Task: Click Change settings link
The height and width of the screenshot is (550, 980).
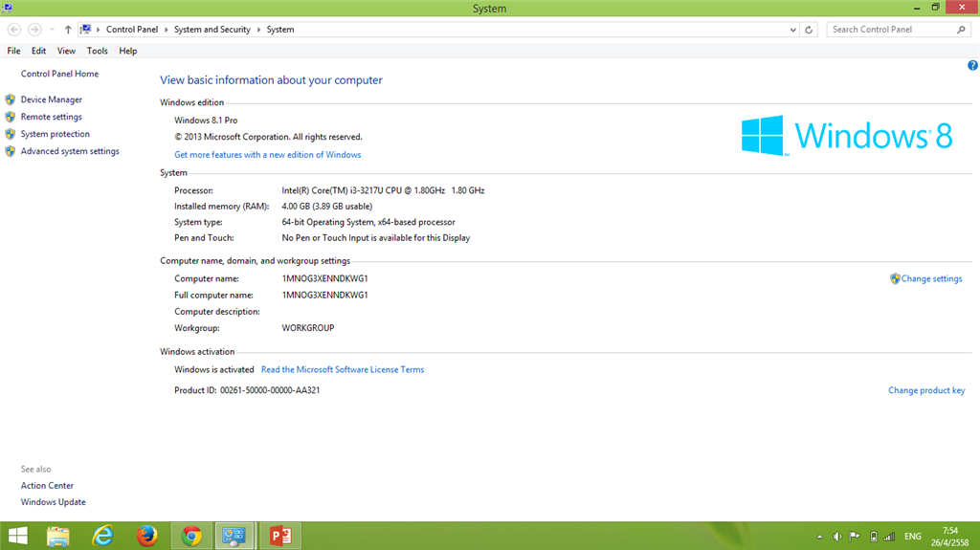Action: point(931,278)
